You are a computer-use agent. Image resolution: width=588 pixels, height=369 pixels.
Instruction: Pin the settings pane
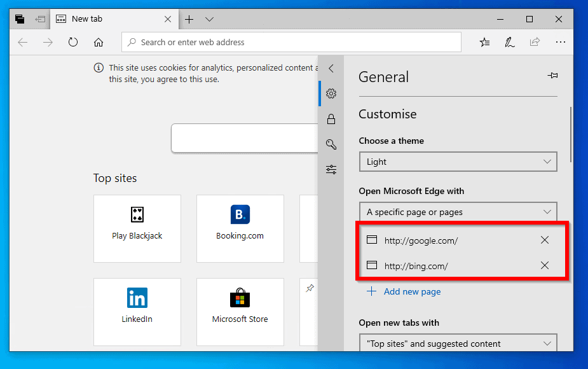pos(552,76)
